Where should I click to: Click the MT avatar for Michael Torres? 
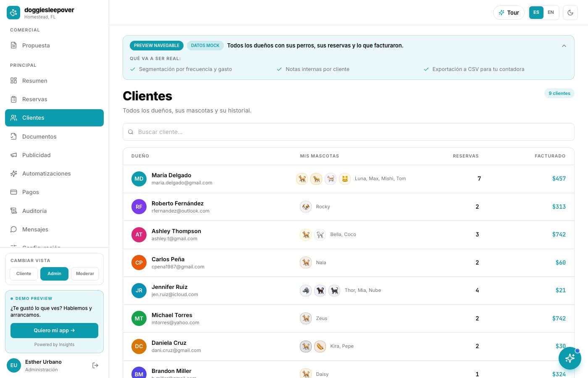139,318
